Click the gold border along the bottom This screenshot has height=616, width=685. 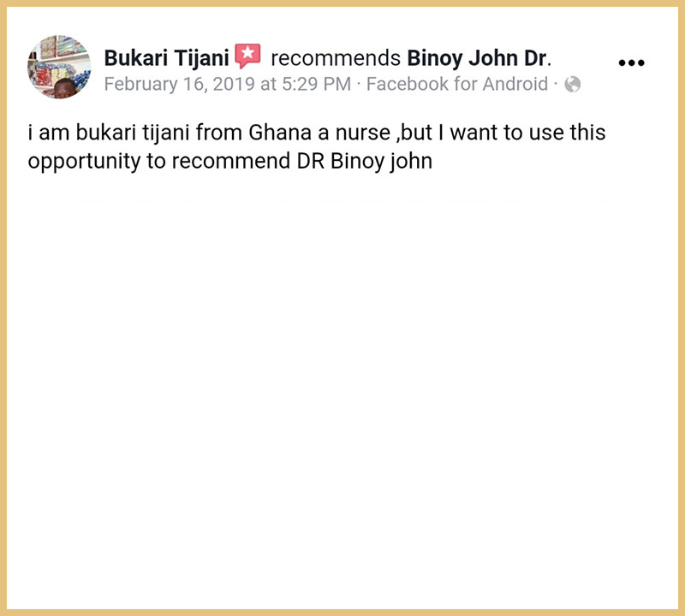point(342,612)
